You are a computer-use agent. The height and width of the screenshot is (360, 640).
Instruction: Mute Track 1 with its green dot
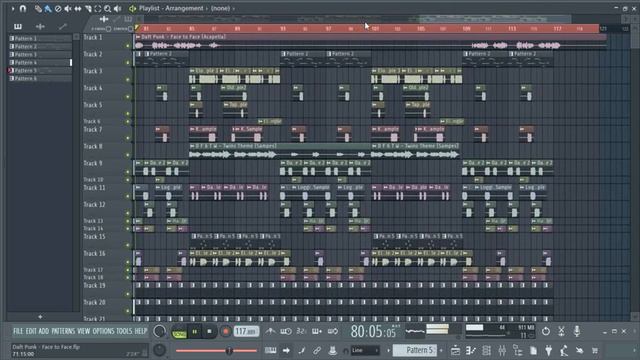[x=128, y=46]
